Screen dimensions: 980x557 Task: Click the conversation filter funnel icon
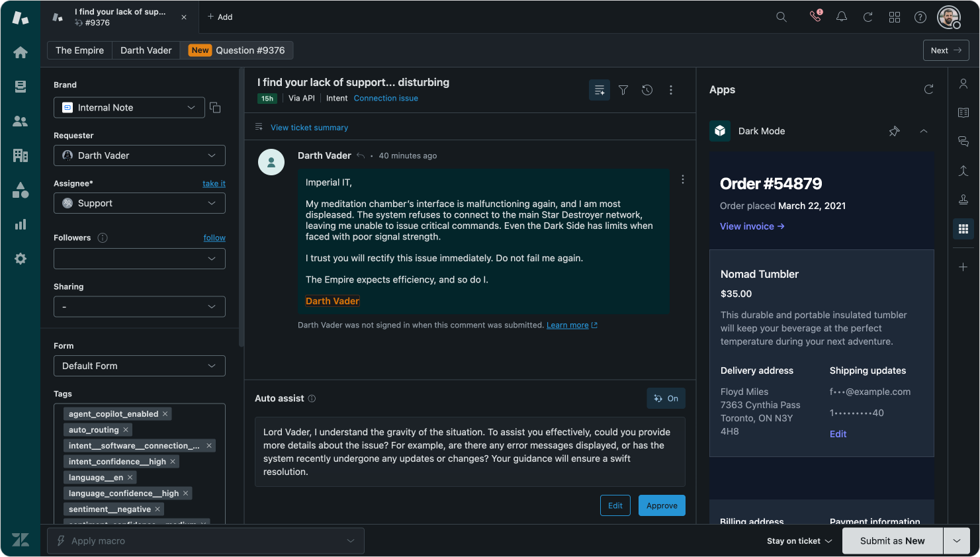point(623,90)
